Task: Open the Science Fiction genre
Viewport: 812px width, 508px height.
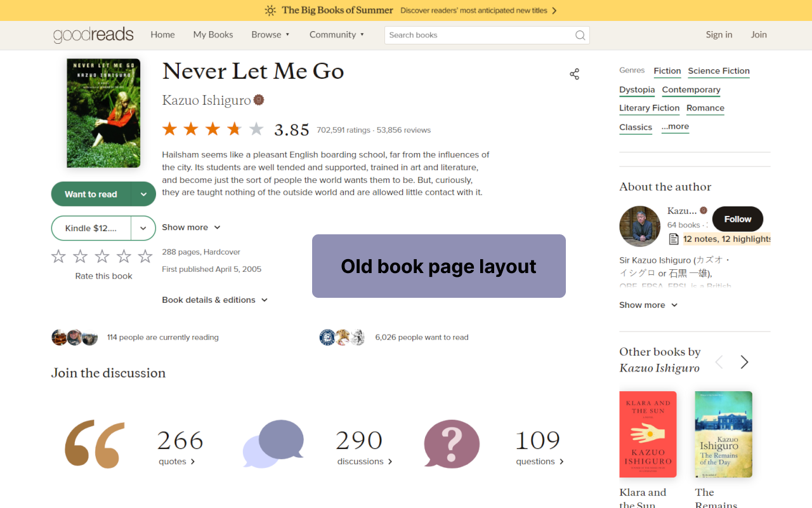Action: tap(719, 71)
